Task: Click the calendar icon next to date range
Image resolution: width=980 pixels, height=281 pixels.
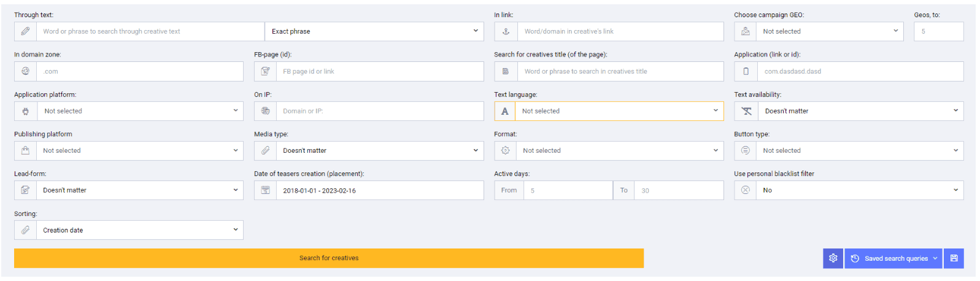Action: pyautogui.click(x=265, y=190)
